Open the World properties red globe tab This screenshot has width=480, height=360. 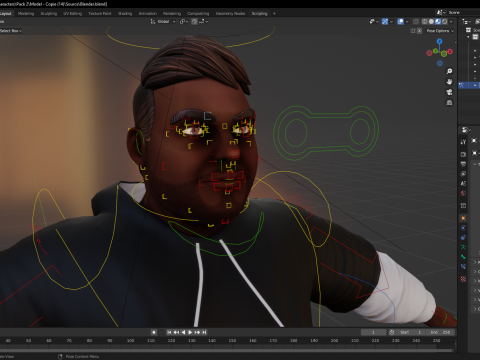463,193
